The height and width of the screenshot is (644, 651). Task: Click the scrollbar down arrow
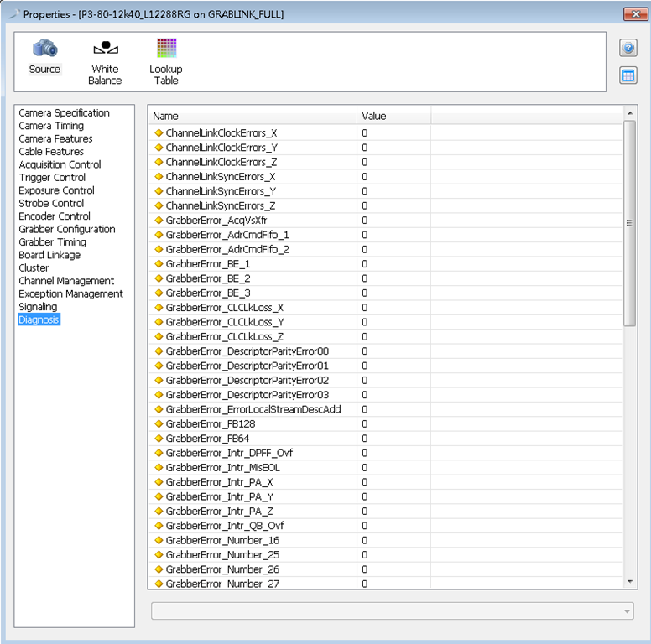click(630, 582)
